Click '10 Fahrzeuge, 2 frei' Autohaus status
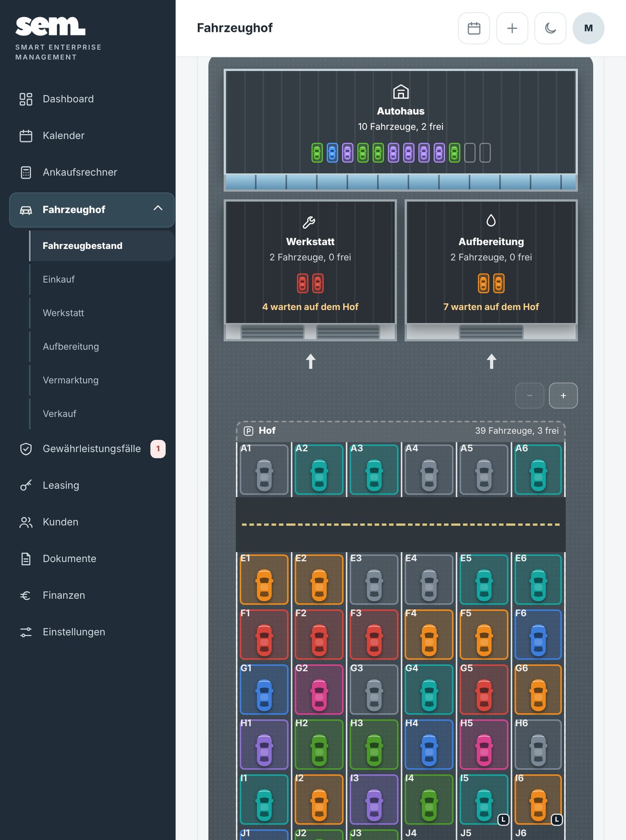This screenshot has width=626, height=840. pyautogui.click(x=401, y=127)
